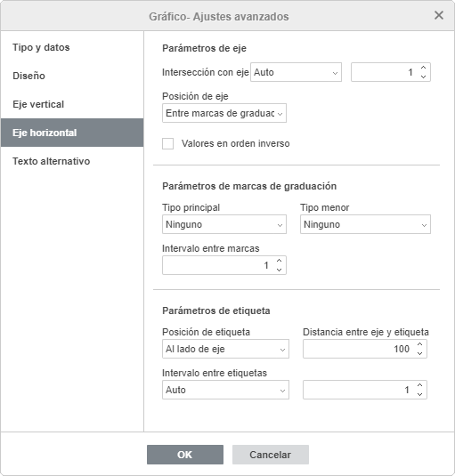
Task: Open the Tipo principal dropdown
Action: (224, 224)
